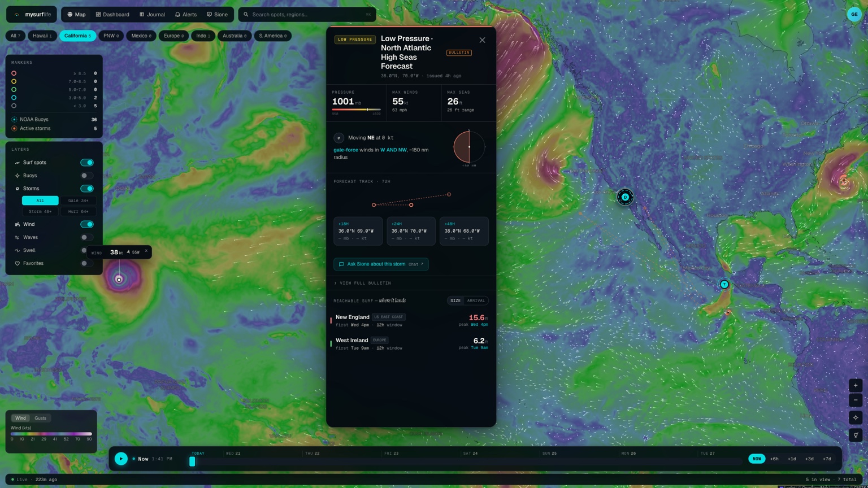Click the Wind layer icon
The image size is (868, 488).
17,224
